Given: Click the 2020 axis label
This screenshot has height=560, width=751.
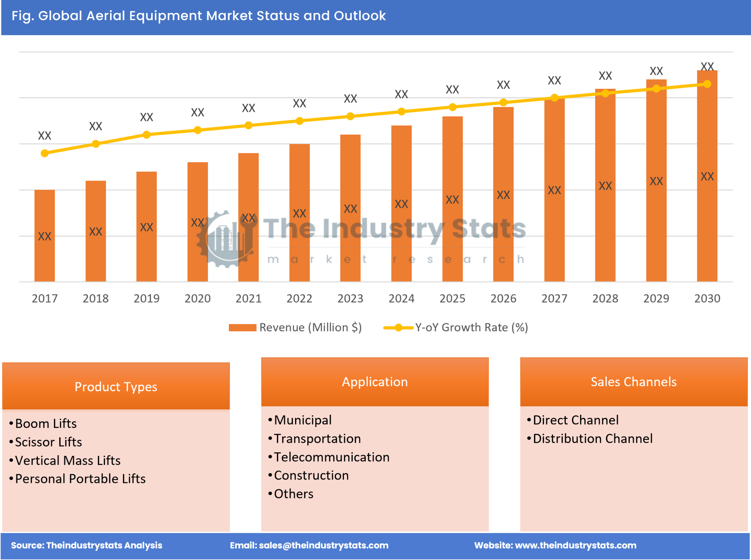Looking at the screenshot, I should coord(198,299).
